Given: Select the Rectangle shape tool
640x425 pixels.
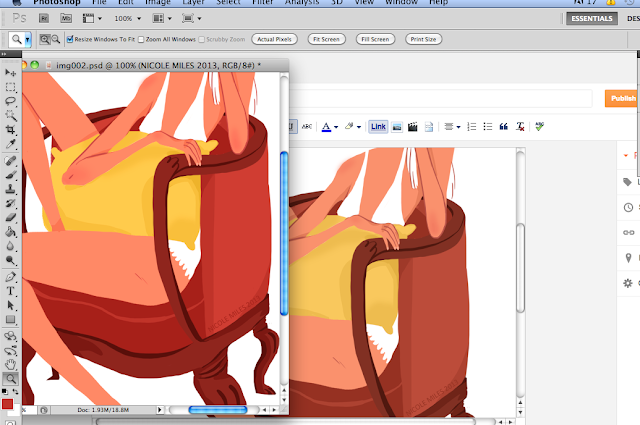Looking at the screenshot, I should tap(10, 320).
